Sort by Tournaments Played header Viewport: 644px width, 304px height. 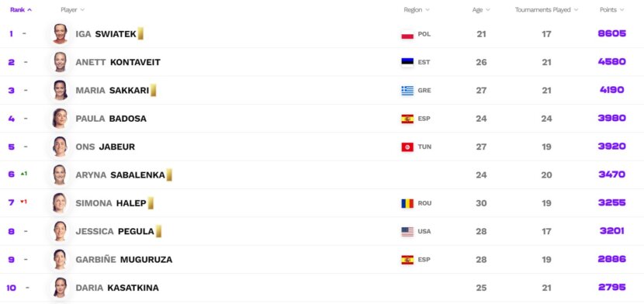(x=546, y=10)
